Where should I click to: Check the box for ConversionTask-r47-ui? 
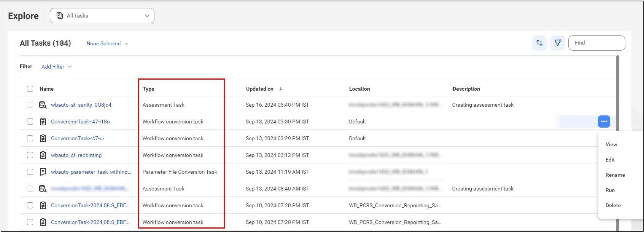[x=30, y=138]
